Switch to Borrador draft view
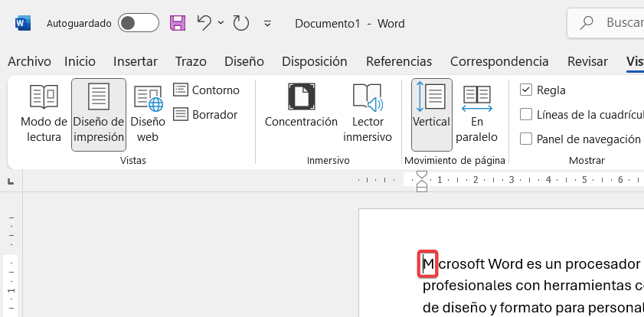This screenshot has width=644, height=317. pos(205,115)
